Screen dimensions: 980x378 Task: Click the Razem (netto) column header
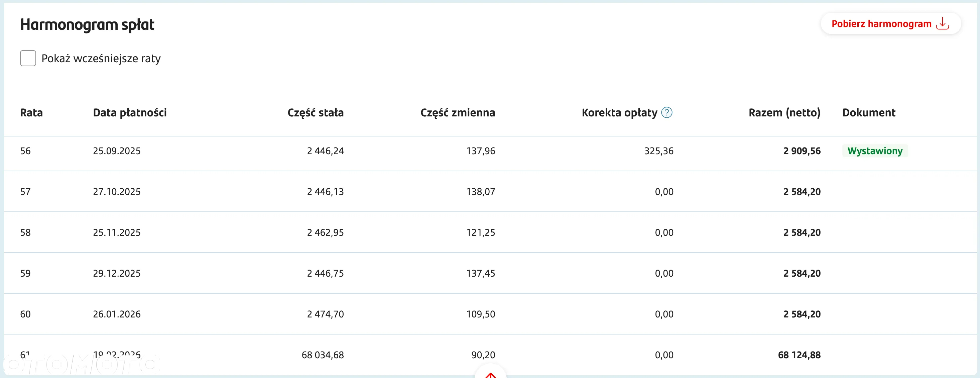point(784,113)
